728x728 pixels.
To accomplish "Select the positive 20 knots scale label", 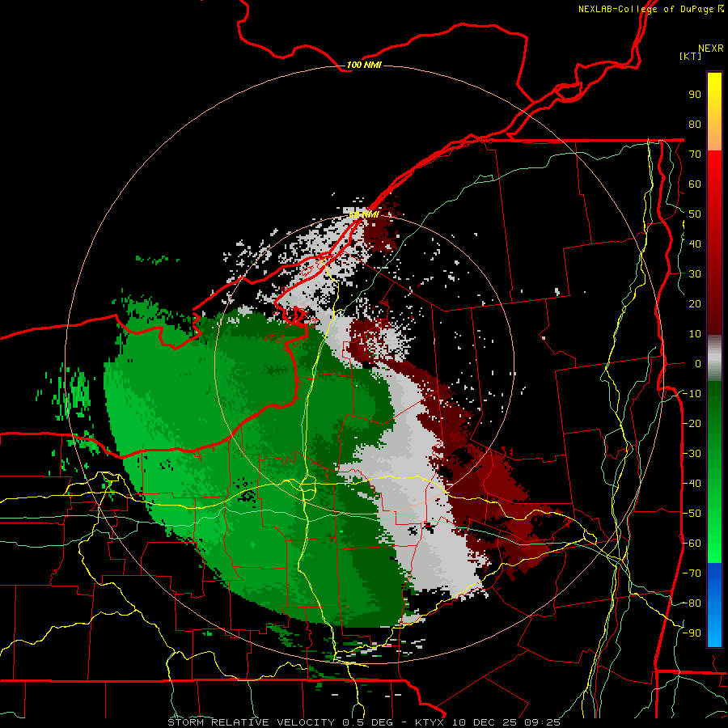I will coord(695,303).
